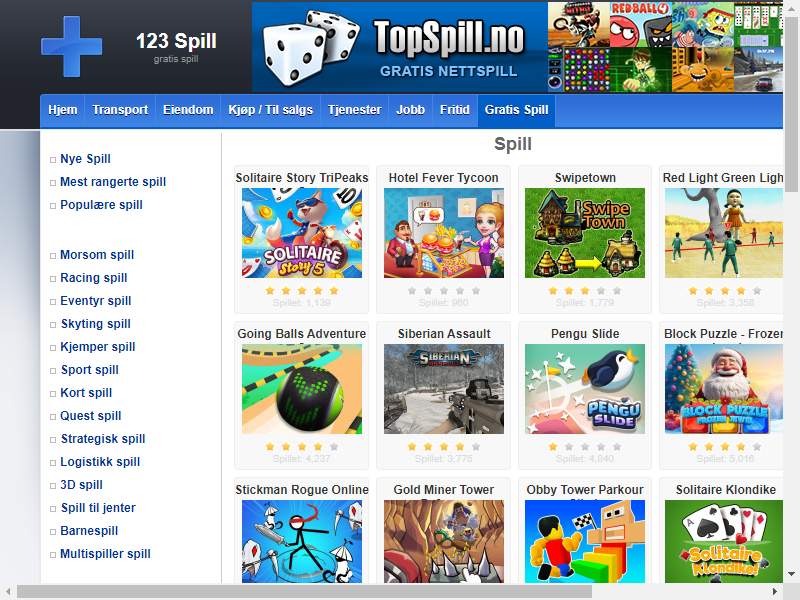Screen dimensions: 800x600
Task: Open the Racing spill category link
Action: point(94,278)
